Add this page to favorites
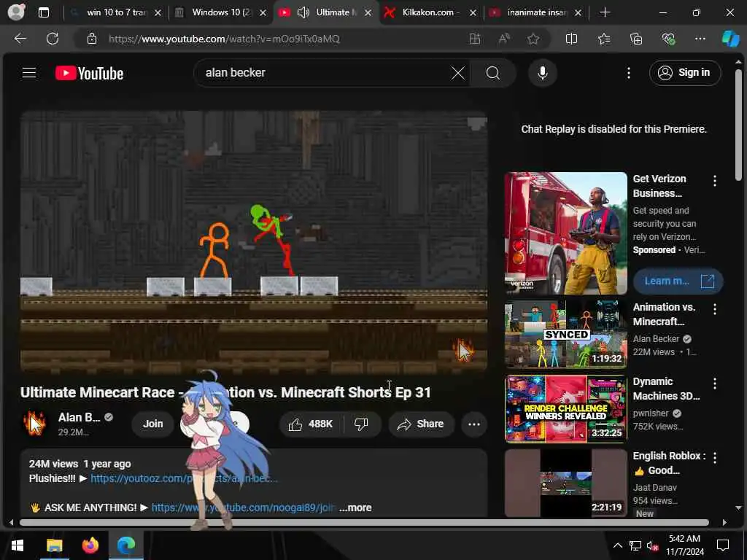 [x=533, y=39]
